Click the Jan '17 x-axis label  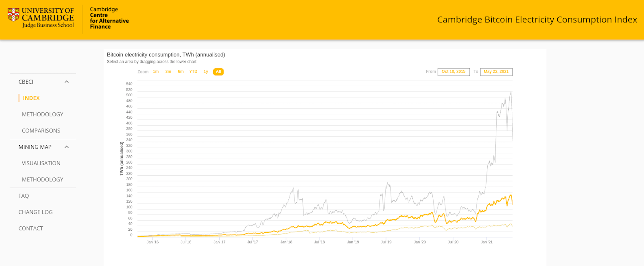click(x=219, y=242)
